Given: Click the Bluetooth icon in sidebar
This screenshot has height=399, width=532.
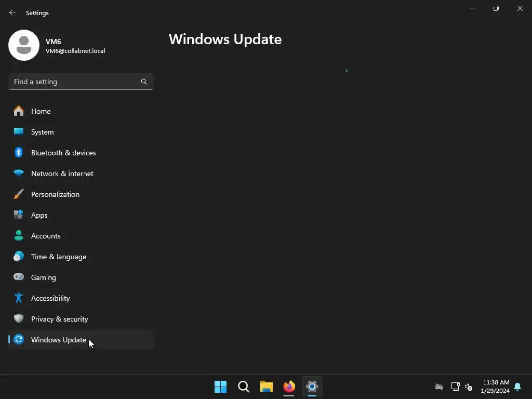Looking at the screenshot, I should pyautogui.click(x=19, y=153).
